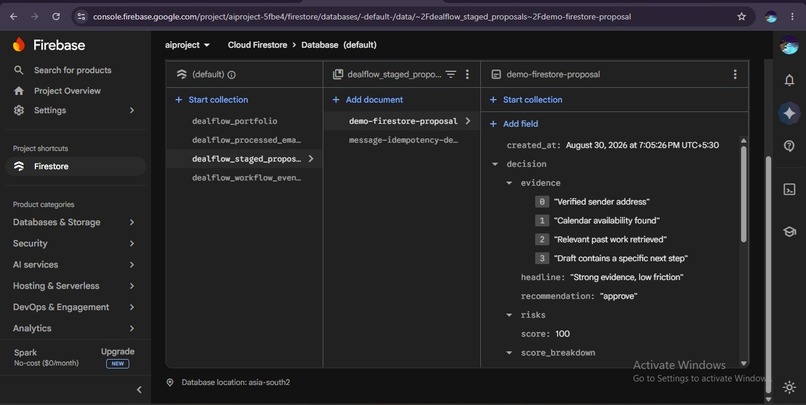The height and width of the screenshot is (405, 806).
Task: Collapse the score_breakdown field triangle
Action: tap(509, 353)
